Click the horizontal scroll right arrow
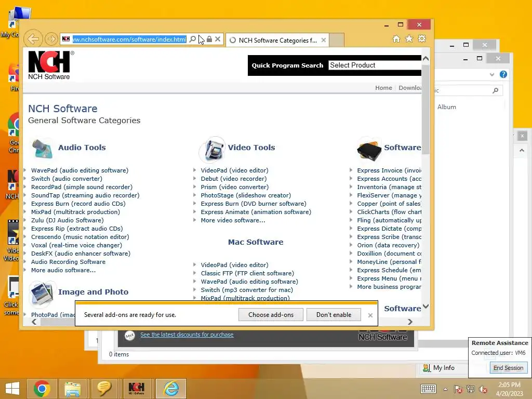The width and height of the screenshot is (532, 399). [x=410, y=322]
